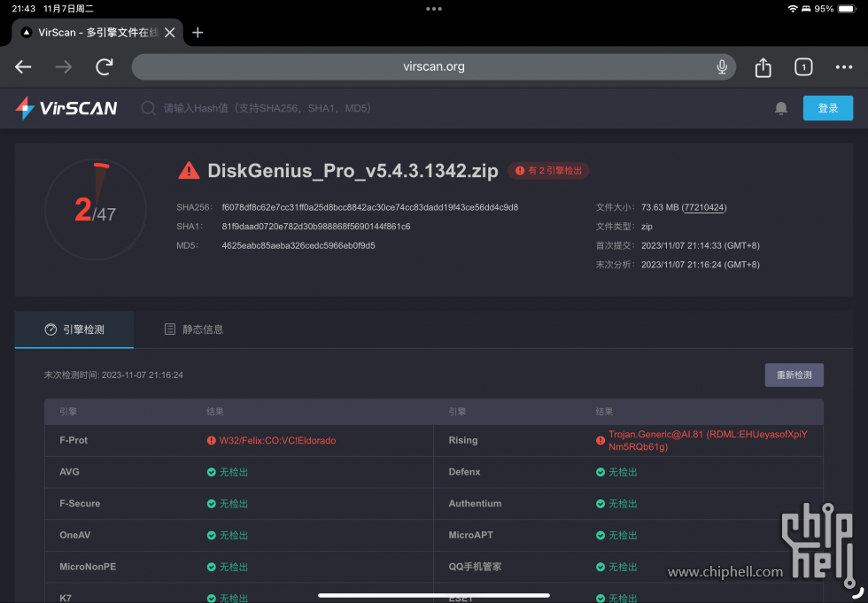
Task: Open the tab switcher showing 1 tab
Action: coord(803,67)
